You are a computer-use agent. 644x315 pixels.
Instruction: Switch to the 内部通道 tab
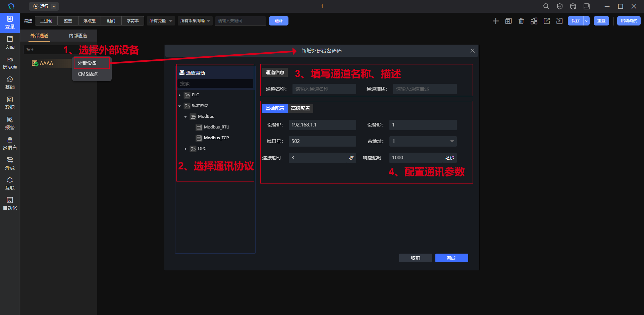coord(78,36)
